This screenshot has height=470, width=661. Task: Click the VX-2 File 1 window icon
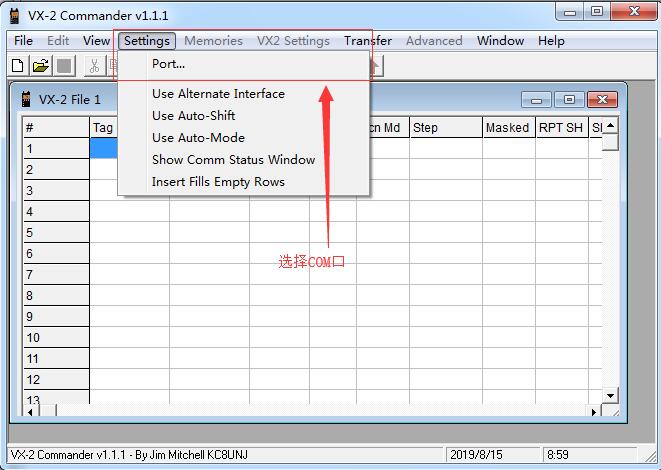(x=25, y=100)
